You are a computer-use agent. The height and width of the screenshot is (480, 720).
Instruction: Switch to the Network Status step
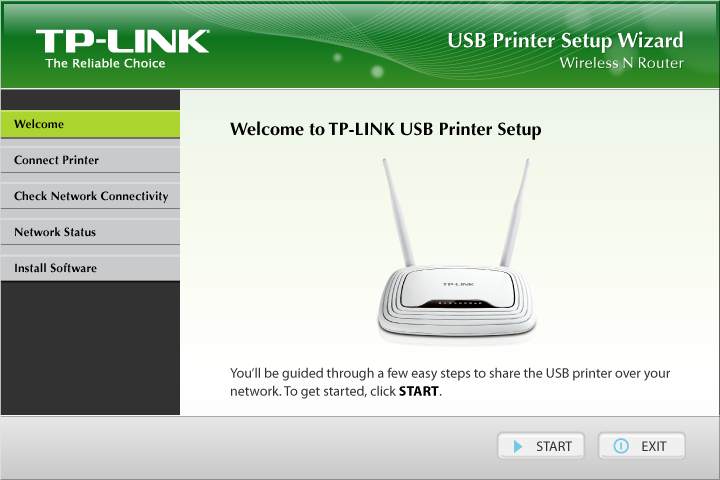[x=90, y=232]
